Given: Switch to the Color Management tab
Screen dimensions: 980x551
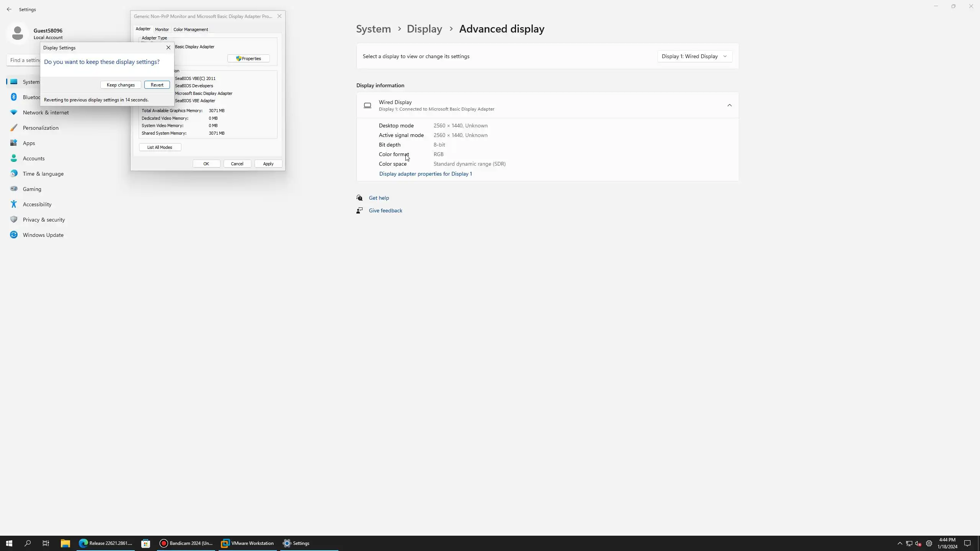Looking at the screenshot, I should coord(191,29).
